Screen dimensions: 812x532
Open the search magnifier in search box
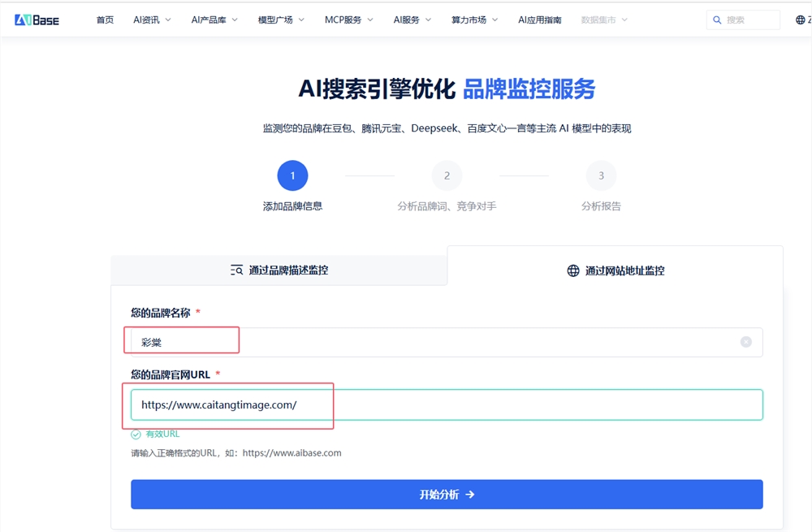point(717,19)
